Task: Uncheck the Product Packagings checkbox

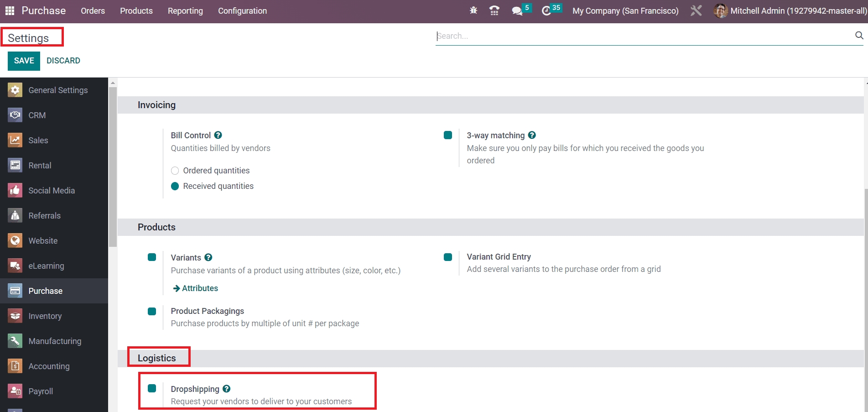Action: 152,311
